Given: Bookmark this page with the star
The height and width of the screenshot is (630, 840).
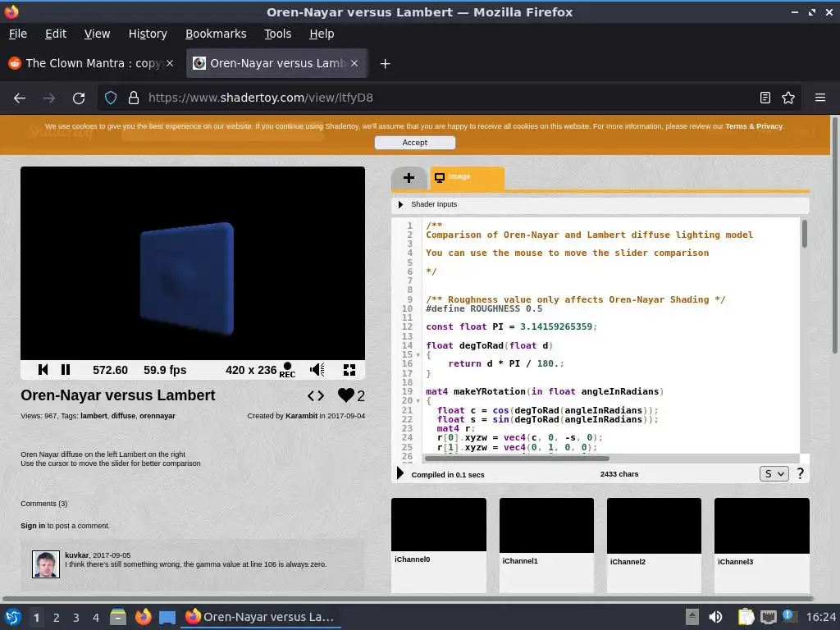Looking at the screenshot, I should [788, 98].
